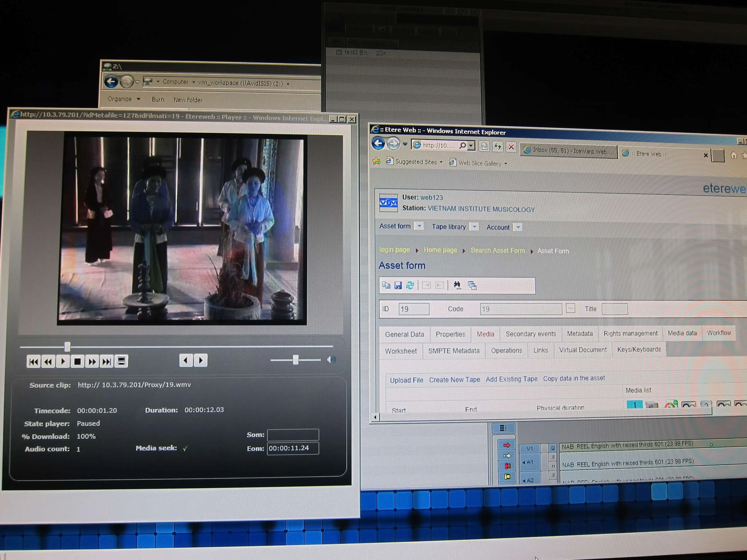Viewport: 747px width, 560px height.
Task: Open the Workflow tab
Action: pos(719,333)
